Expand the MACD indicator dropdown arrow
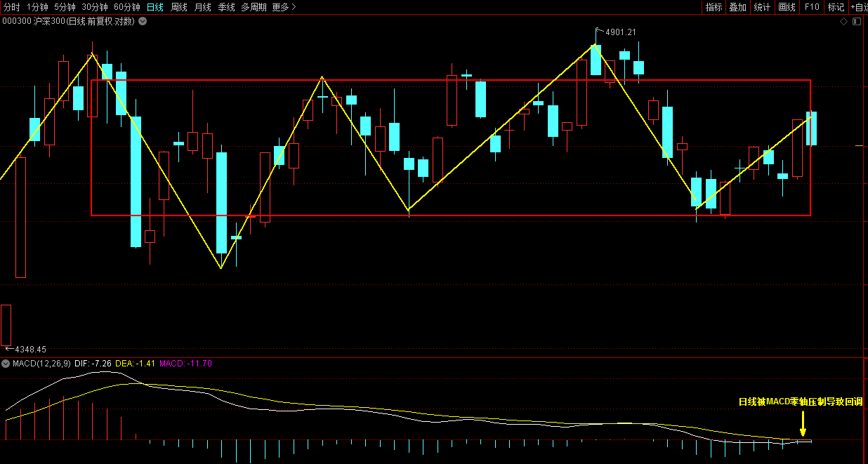This screenshot has height=464, width=868. coord(6,364)
